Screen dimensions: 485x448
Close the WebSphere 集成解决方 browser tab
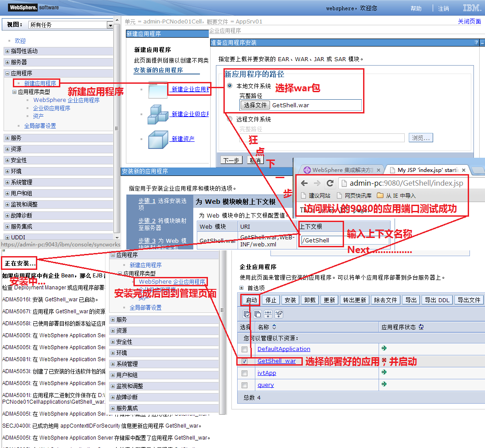(x=378, y=170)
